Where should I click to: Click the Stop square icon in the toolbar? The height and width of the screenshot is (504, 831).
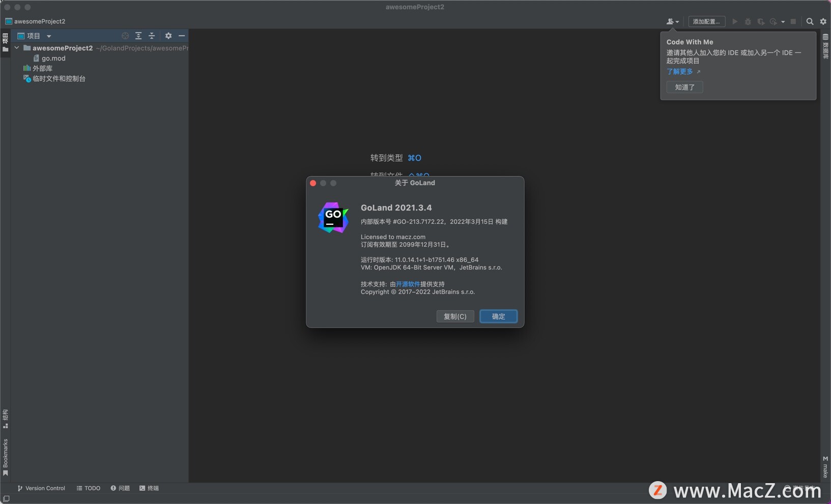click(793, 21)
